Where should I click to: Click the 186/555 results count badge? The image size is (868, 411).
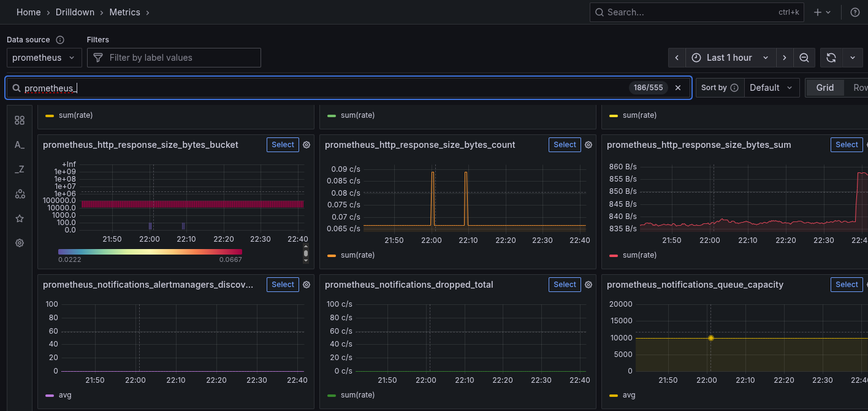click(x=649, y=88)
